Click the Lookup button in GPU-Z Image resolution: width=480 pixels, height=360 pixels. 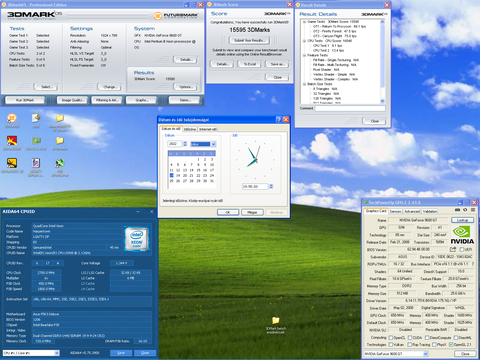tap(462, 220)
